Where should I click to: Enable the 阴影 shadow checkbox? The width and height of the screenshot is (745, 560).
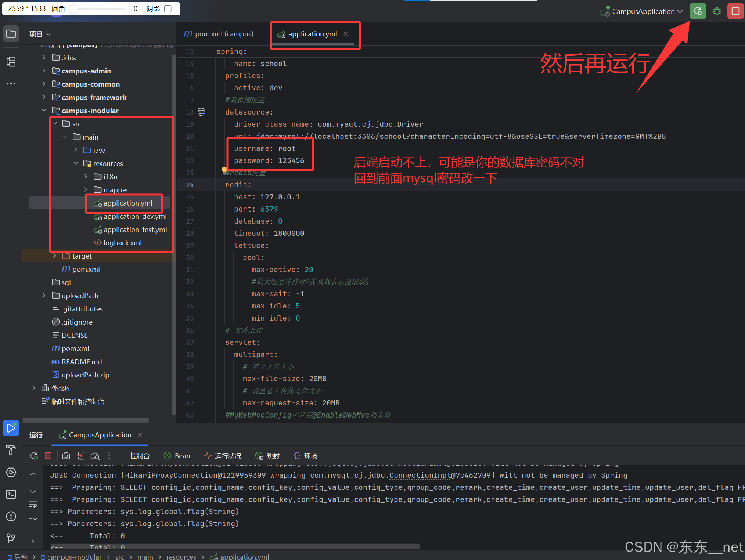click(x=168, y=9)
